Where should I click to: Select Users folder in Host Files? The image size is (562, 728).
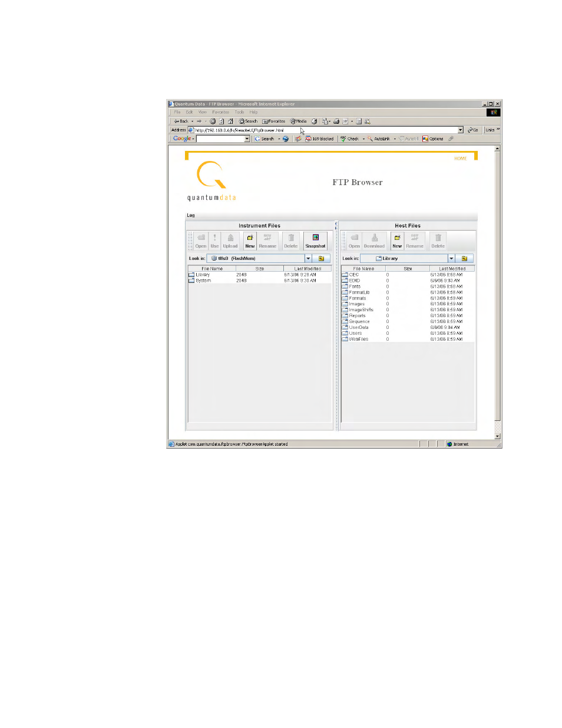(408, 333)
